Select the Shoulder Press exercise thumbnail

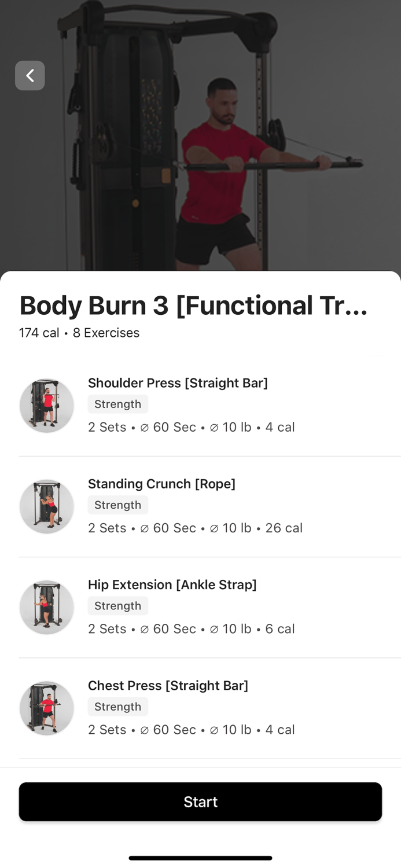coord(46,405)
